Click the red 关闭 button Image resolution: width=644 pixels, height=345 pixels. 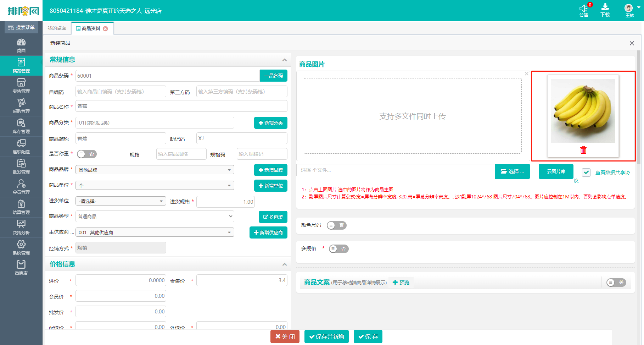pos(285,336)
